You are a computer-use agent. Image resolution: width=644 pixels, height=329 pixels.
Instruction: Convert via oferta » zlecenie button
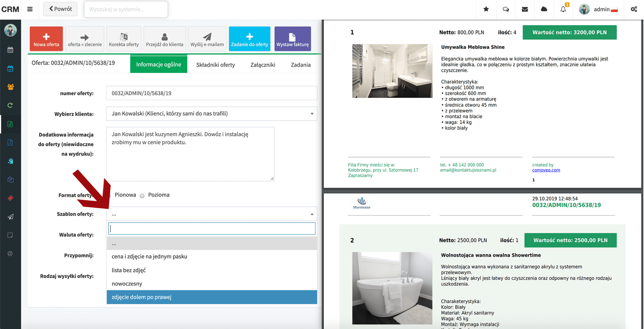[85, 39]
